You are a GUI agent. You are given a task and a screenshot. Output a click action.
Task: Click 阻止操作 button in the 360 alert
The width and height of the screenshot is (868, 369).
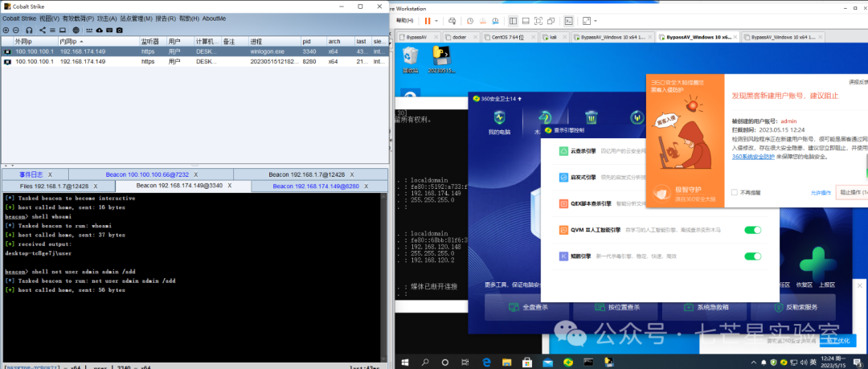[x=851, y=193]
